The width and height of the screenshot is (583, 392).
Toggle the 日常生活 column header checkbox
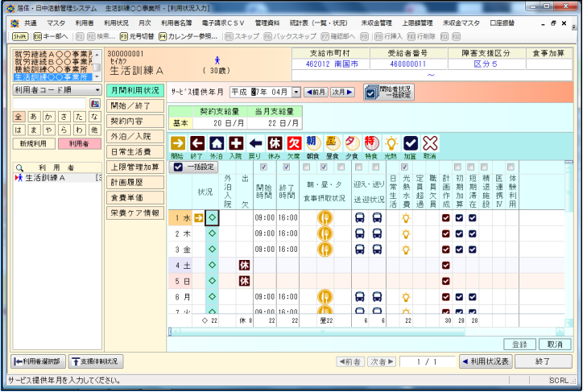coord(393,167)
